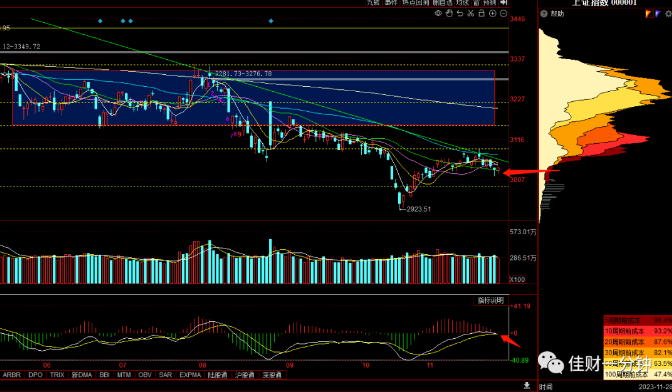Viewport: 672px width, 392px height.
Task: Click the circled minus zoom-out icon
Action: [504, 13]
